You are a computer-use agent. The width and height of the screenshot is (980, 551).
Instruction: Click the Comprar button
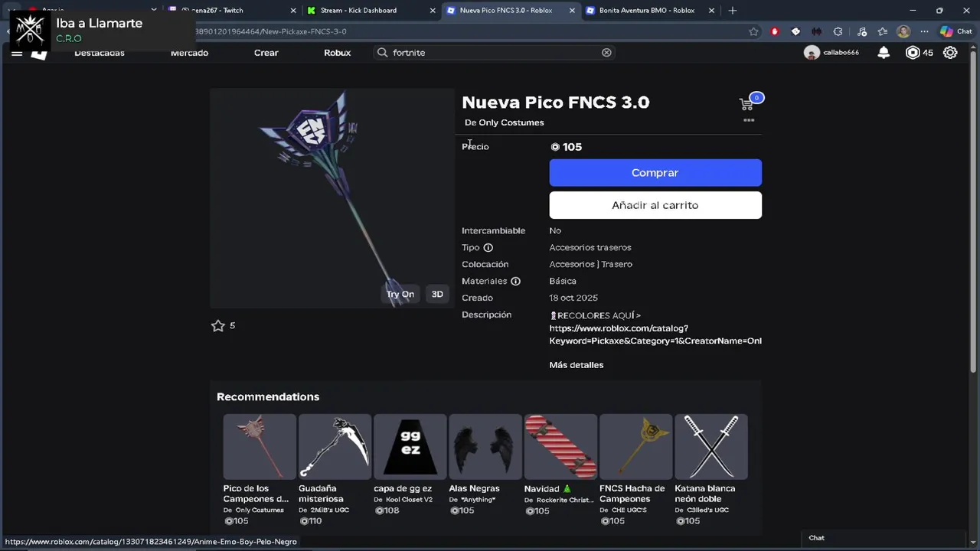655,173
